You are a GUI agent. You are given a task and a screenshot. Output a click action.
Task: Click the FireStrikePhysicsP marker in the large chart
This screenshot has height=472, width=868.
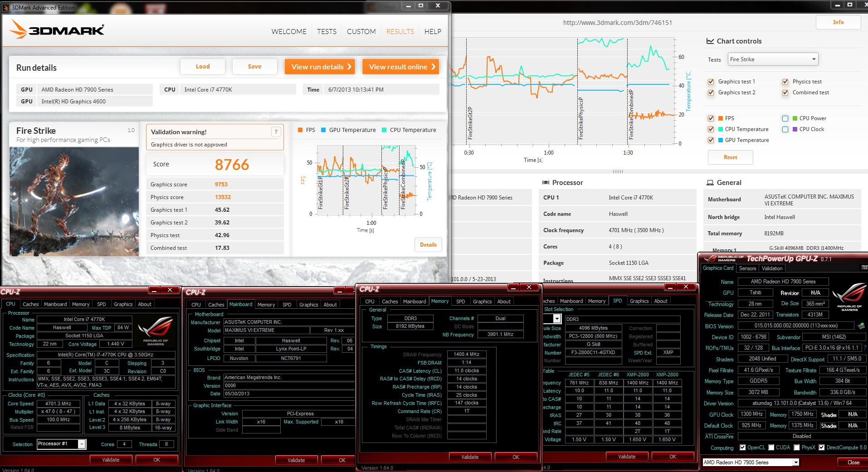click(x=581, y=118)
